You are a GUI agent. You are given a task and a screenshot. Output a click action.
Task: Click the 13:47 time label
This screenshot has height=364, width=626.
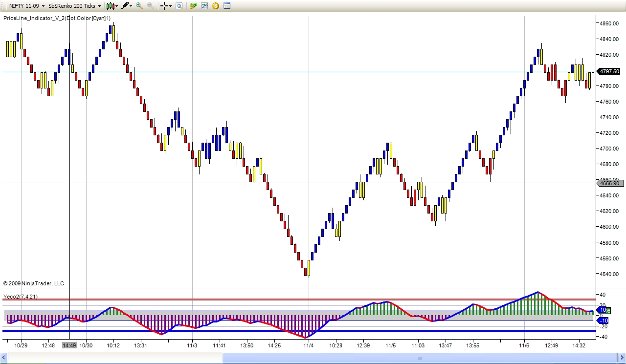[x=445, y=345]
